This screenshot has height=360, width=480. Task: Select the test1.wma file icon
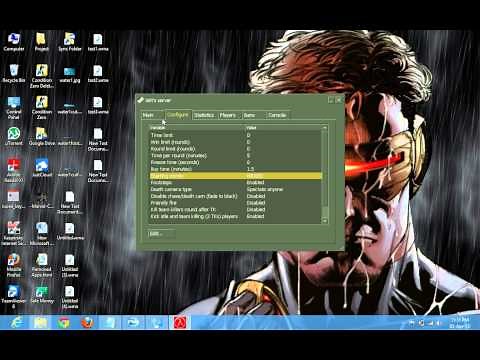(98, 42)
